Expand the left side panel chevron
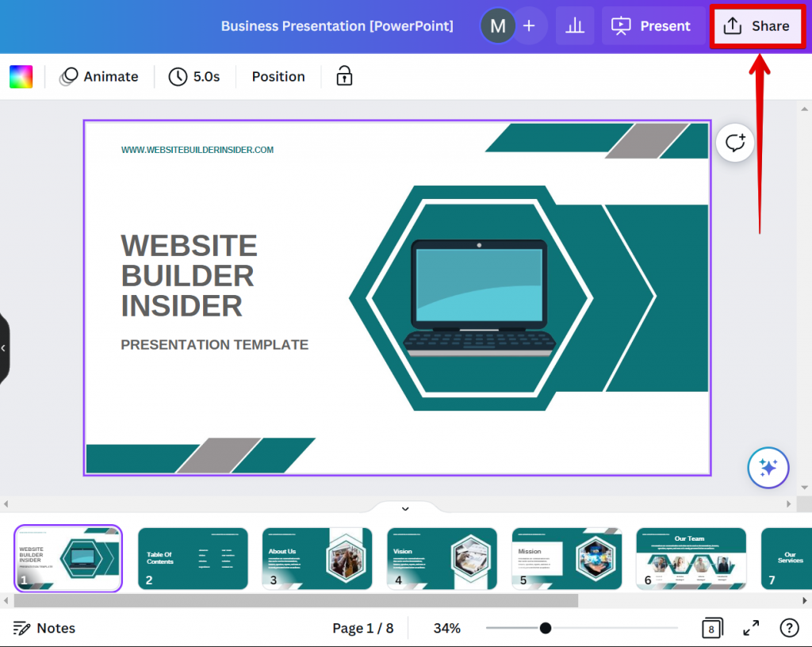Viewport: 812px width, 647px height. coord(4,347)
